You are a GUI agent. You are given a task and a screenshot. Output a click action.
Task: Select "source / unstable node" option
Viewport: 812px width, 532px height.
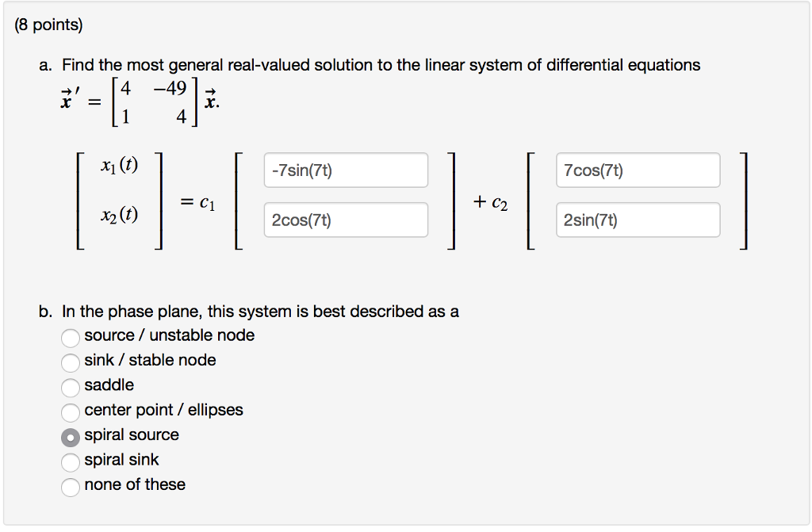click(x=70, y=335)
